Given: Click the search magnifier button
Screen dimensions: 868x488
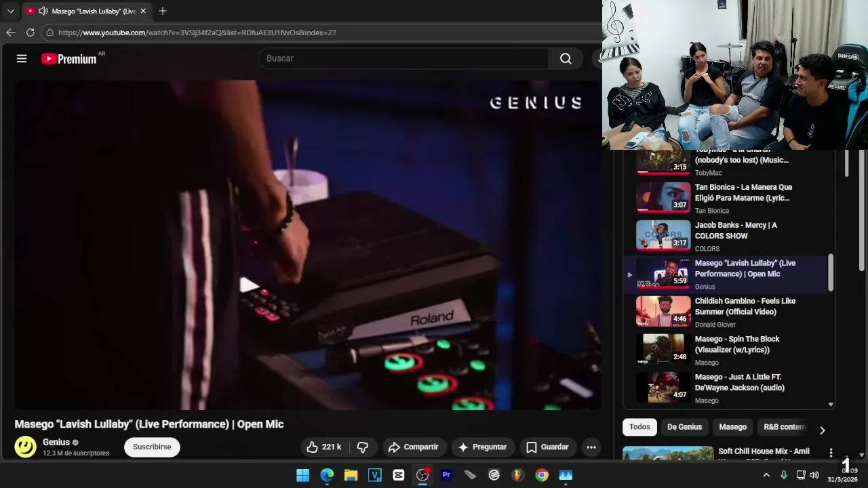Looking at the screenshot, I should pos(566,58).
